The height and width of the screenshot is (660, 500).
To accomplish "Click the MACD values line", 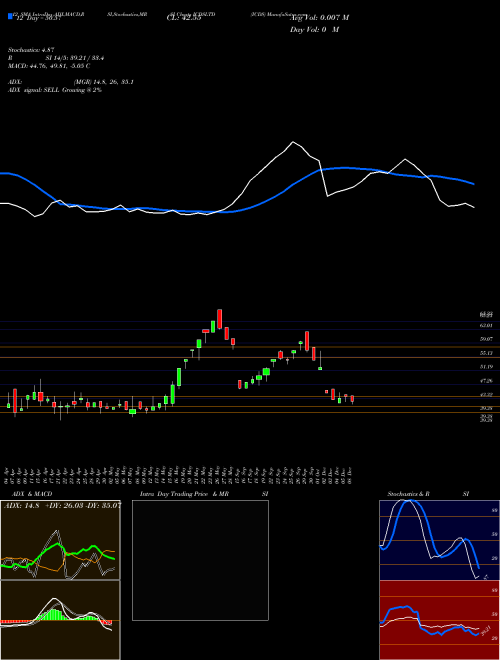I will [49, 66].
